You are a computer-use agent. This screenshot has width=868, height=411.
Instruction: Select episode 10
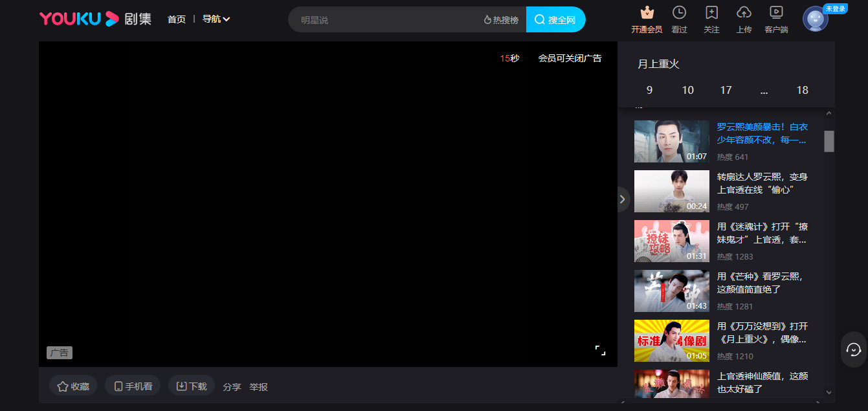pos(687,91)
